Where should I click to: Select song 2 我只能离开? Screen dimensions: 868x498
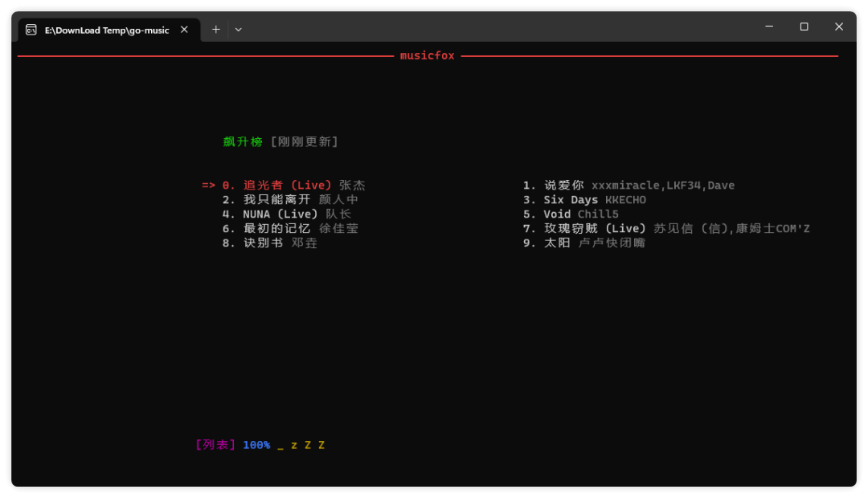[x=266, y=200]
